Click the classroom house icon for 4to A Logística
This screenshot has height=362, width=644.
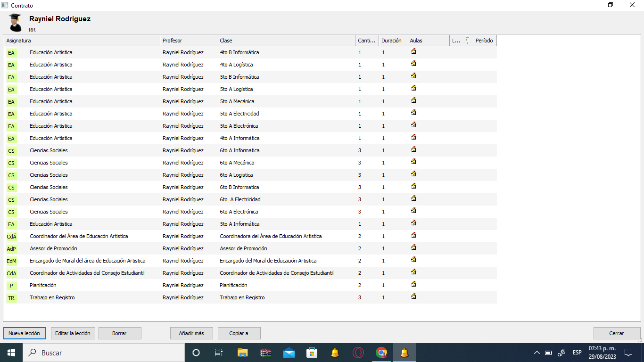pos(414,64)
